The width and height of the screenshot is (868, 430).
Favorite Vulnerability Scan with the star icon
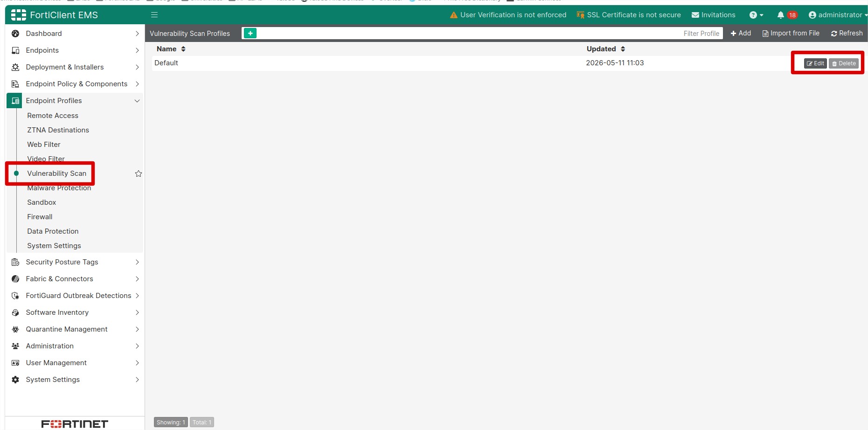tap(139, 173)
